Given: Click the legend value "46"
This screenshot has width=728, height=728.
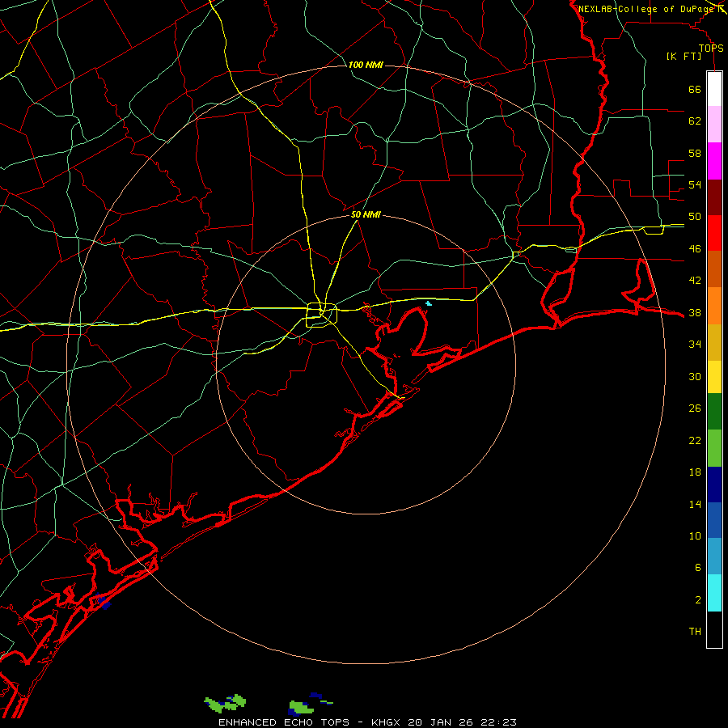Looking at the screenshot, I should coord(695,249).
